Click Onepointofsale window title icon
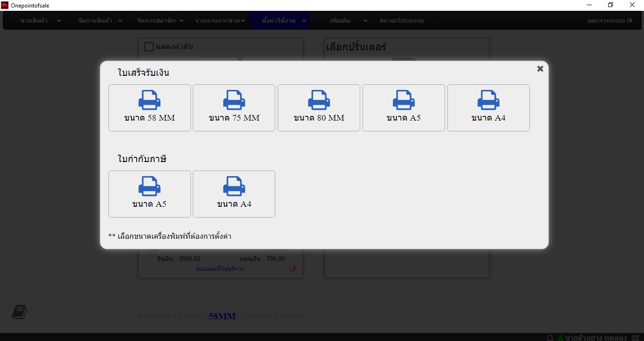644x341 pixels. [5, 5]
